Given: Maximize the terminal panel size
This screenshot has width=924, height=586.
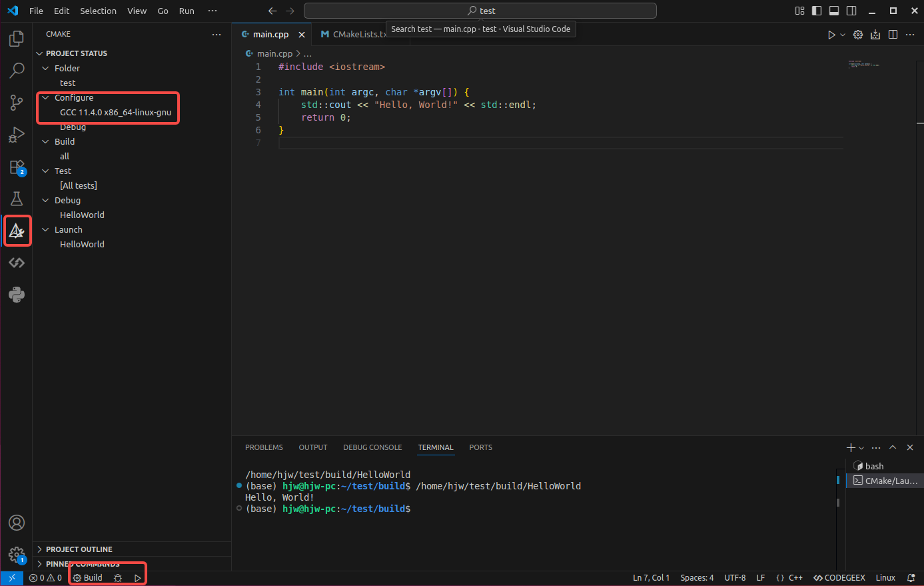Looking at the screenshot, I should click(893, 447).
